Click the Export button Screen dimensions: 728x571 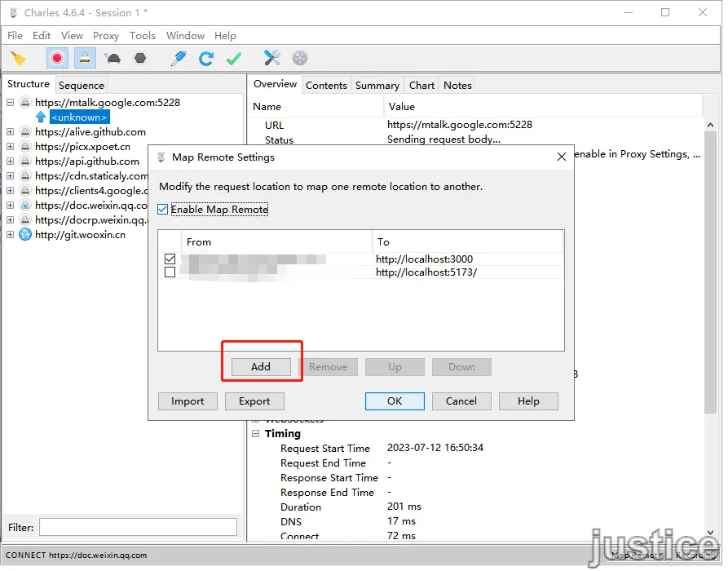[x=255, y=402]
